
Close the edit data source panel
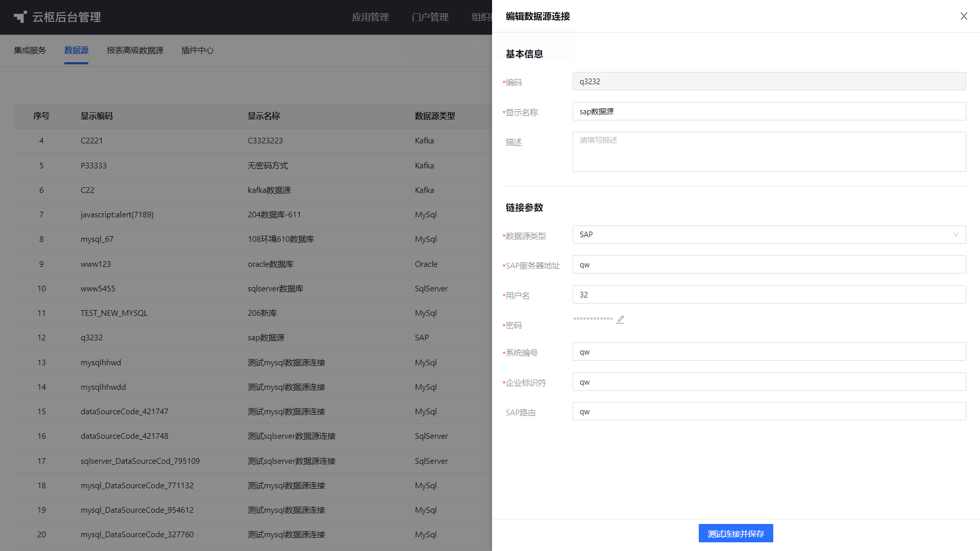coord(964,16)
